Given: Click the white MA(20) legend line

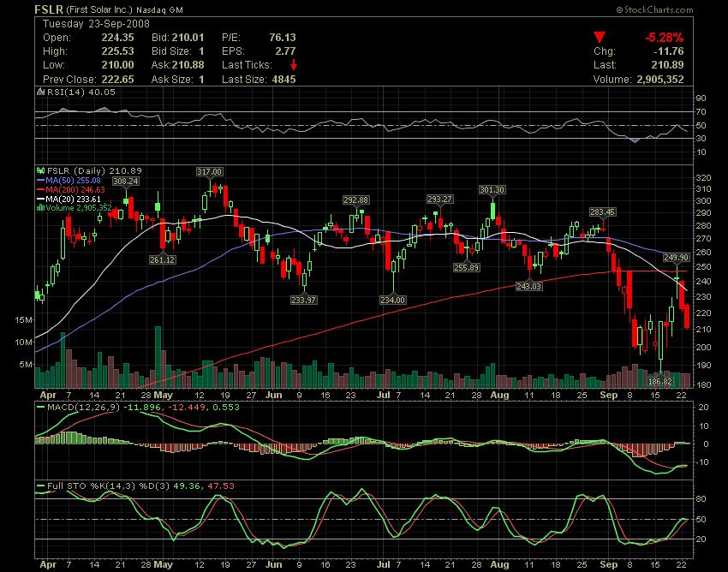Looking at the screenshot, I should click(41, 199).
